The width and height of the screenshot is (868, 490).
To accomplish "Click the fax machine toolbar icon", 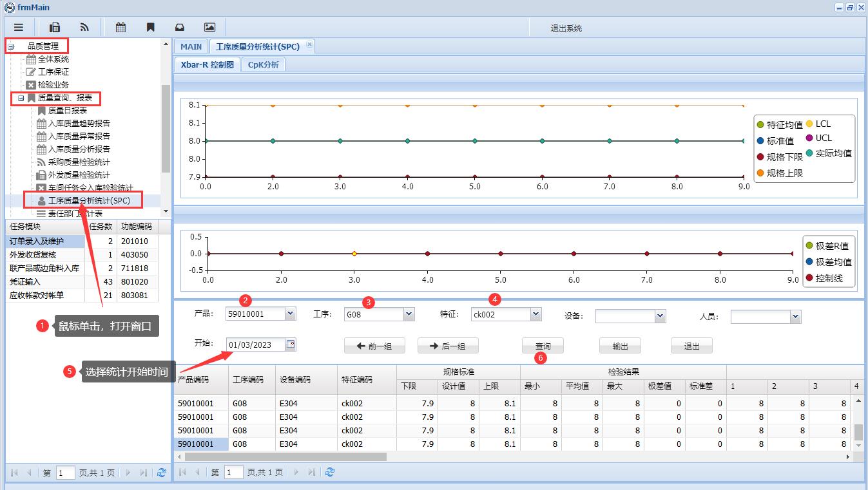I will pos(55,27).
